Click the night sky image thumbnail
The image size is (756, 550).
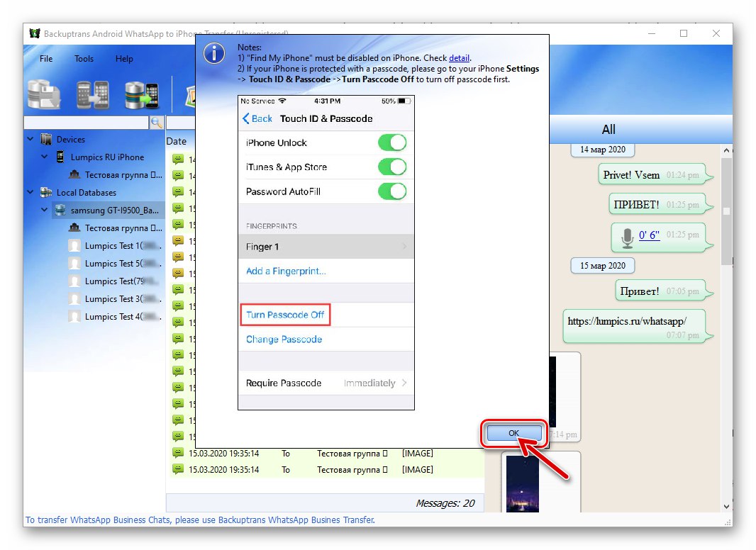tap(522, 485)
